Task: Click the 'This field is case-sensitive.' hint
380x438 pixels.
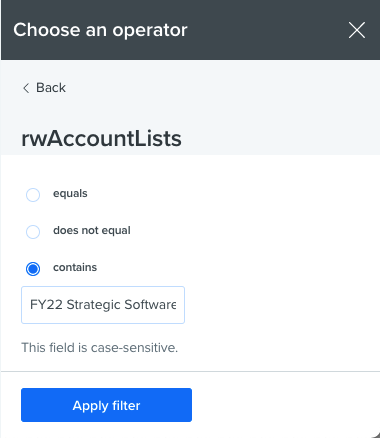Action: 100,348
